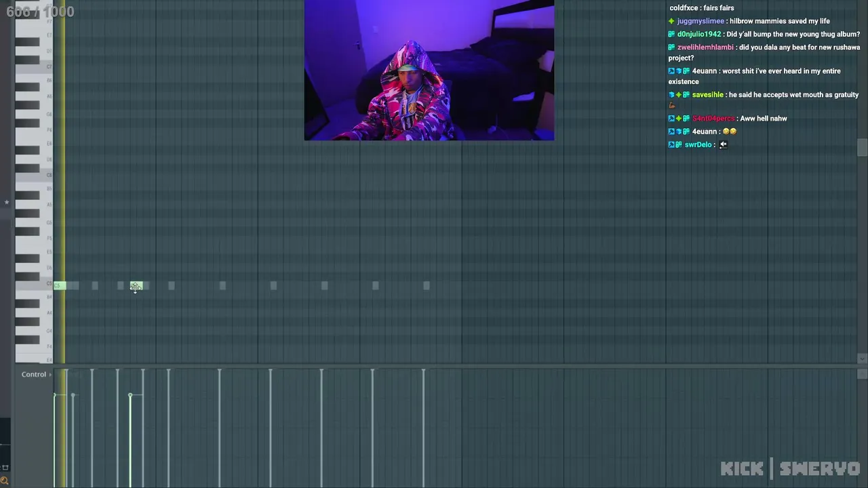Image resolution: width=868 pixels, height=488 pixels.
Task: Click the green diamond badge beside juggmyslimee
Action: pyautogui.click(x=671, y=21)
